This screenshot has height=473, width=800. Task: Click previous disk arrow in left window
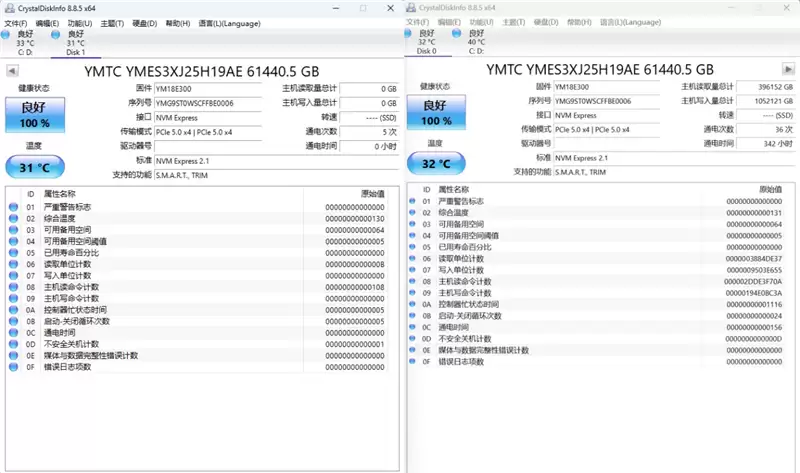(12, 71)
